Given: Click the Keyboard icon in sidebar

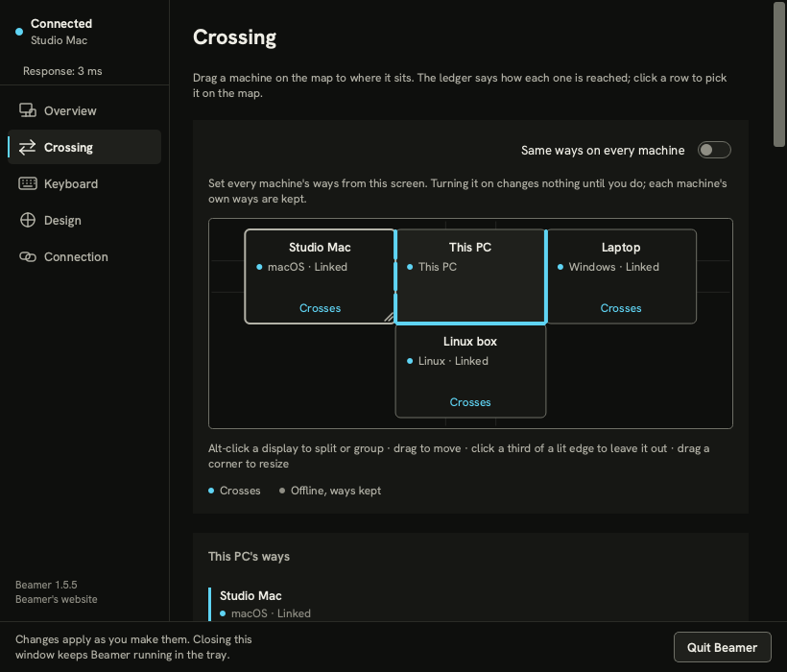Looking at the screenshot, I should click(28, 183).
